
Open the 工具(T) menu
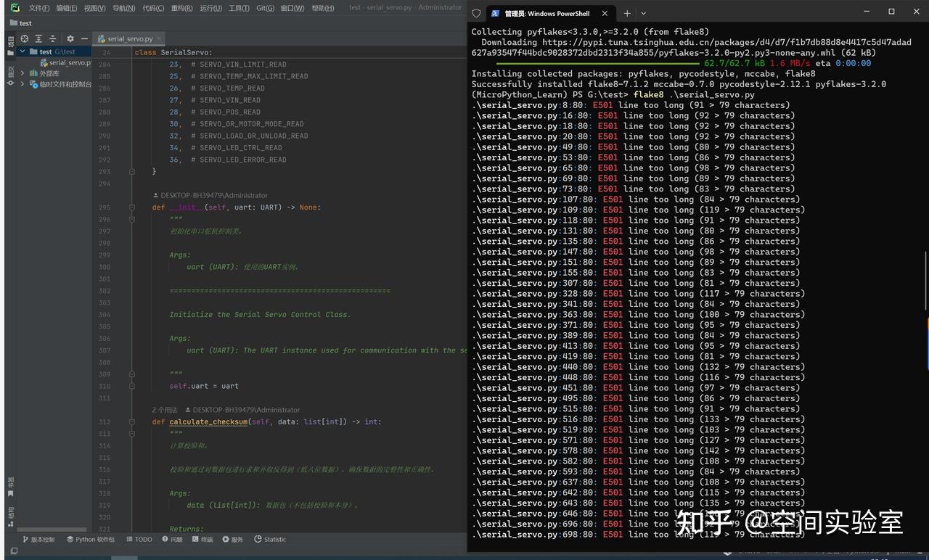[239, 8]
